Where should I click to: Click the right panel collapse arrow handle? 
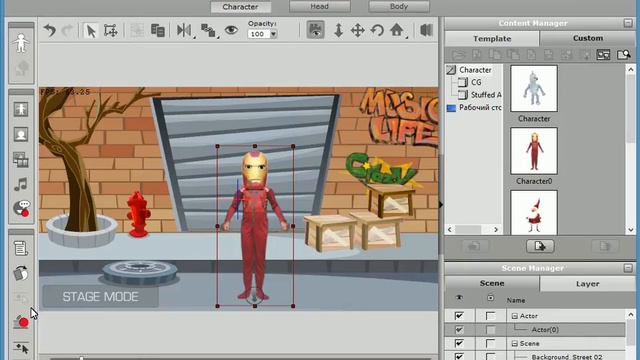coord(441,204)
